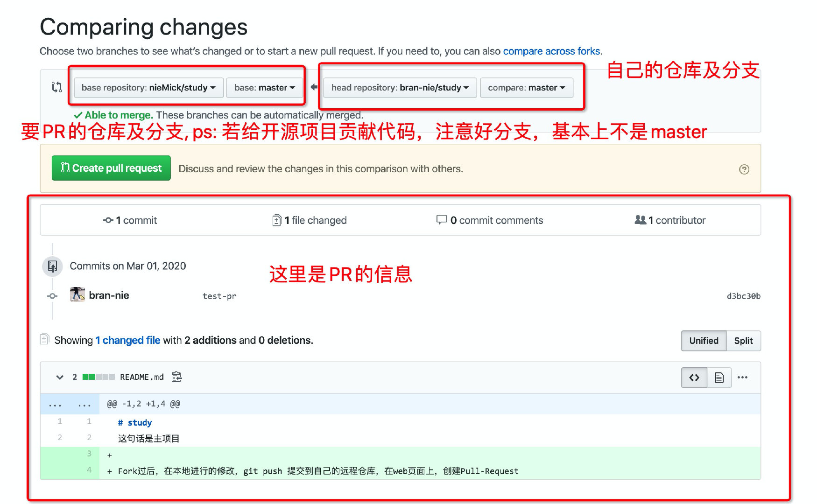Select the Split diff view

tap(743, 341)
